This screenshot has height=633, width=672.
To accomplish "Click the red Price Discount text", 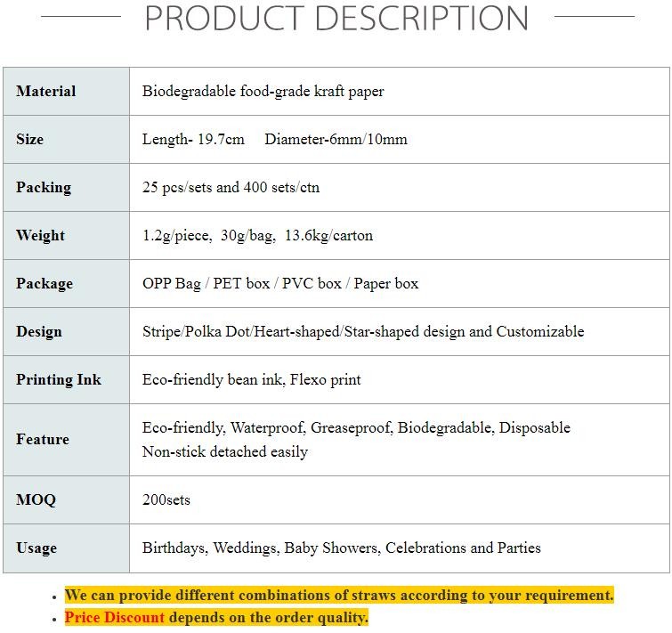I will coord(115,617).
